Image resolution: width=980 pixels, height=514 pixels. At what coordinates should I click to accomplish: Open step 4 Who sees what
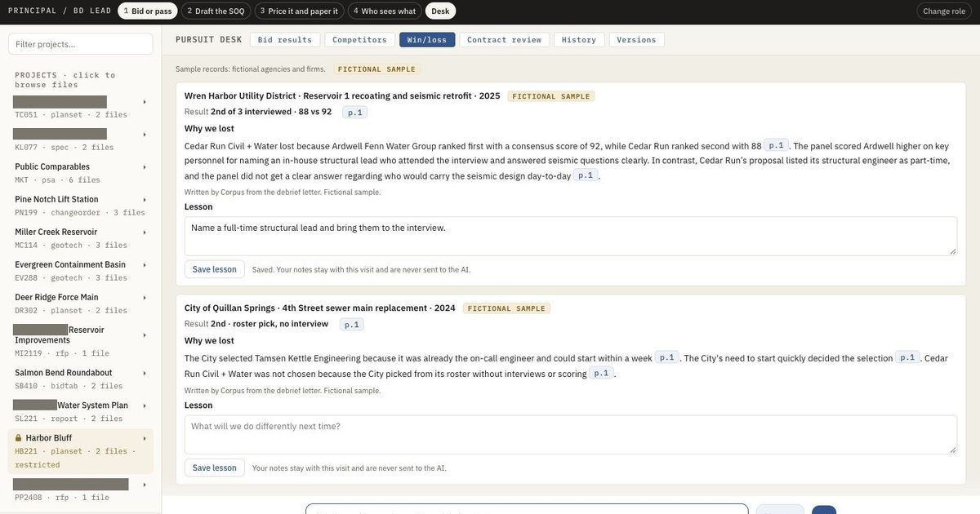[385, 11]
